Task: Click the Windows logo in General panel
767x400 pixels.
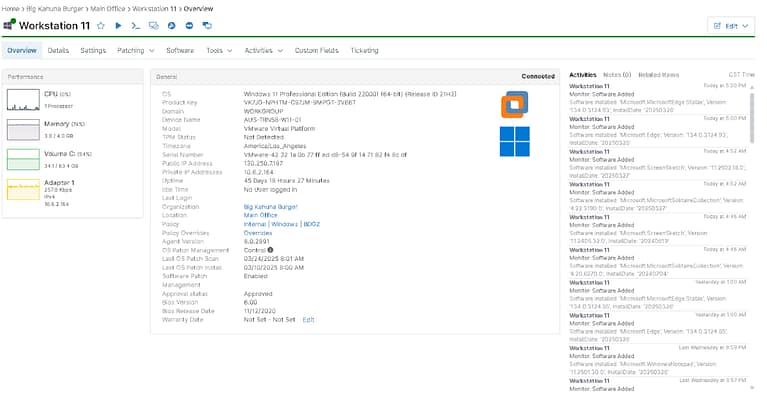Action: coord(515,141)
